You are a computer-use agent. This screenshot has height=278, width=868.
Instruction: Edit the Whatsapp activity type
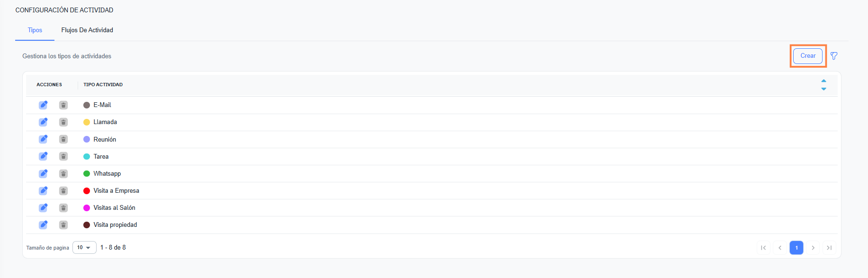coord(43,173)
